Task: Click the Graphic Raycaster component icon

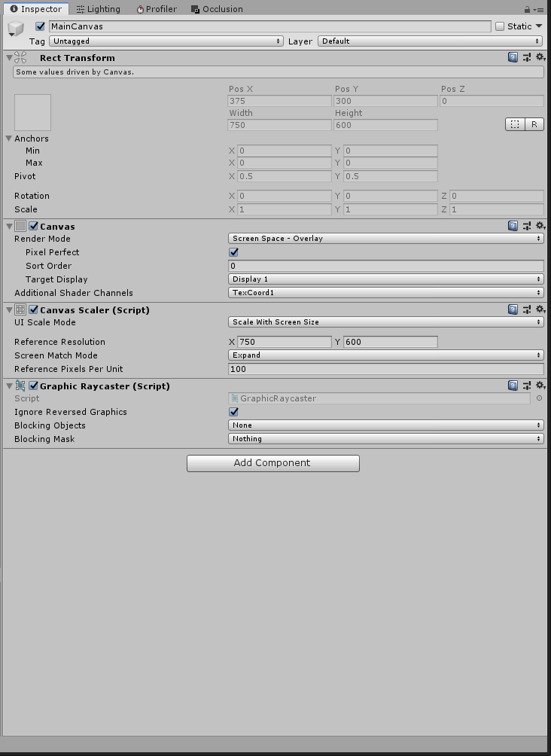Action: pyautogui.click(x=20, y=386)
